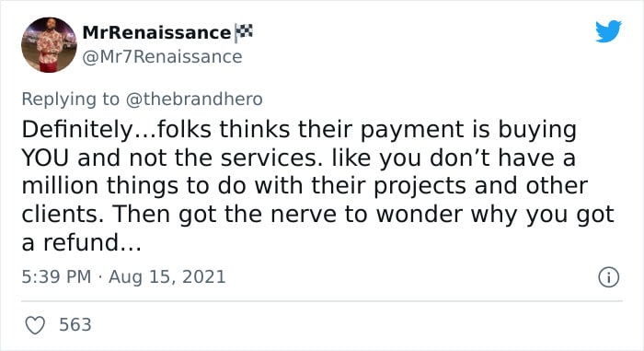Click the "Replying to" label
The width and height of the screenshot is (644, 351).
coord(70,99)
